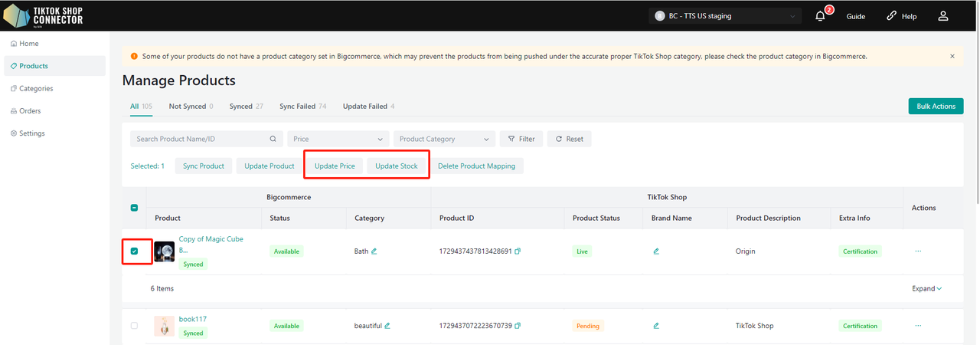980x345 pixels.
Task: Open the Price dropdown
Action: (x=338, y=139)
